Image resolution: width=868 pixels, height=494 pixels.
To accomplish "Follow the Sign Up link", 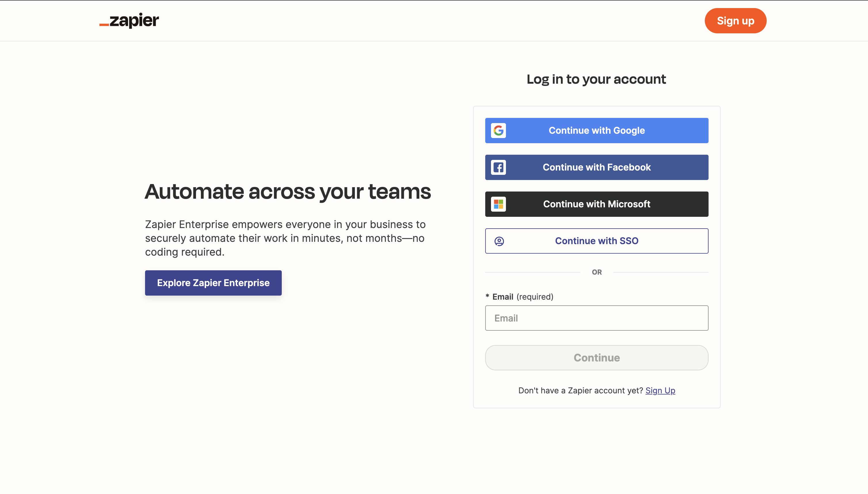I will coord(660,390).
